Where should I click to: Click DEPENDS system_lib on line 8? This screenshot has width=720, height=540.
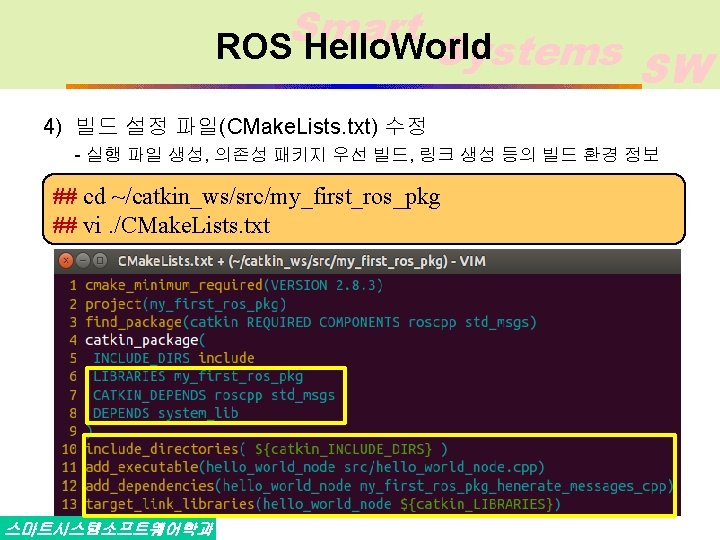point(166,413)
